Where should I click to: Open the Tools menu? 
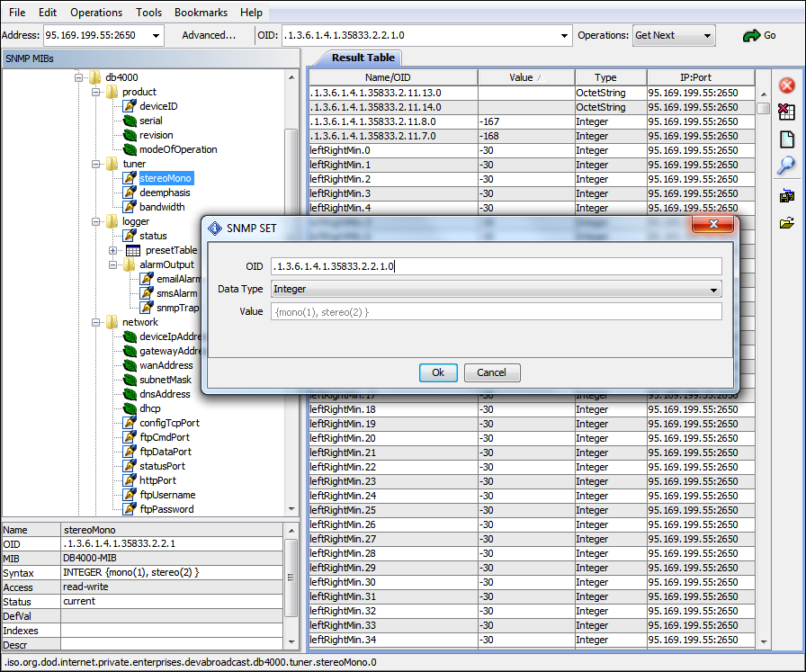click(148, 13)
